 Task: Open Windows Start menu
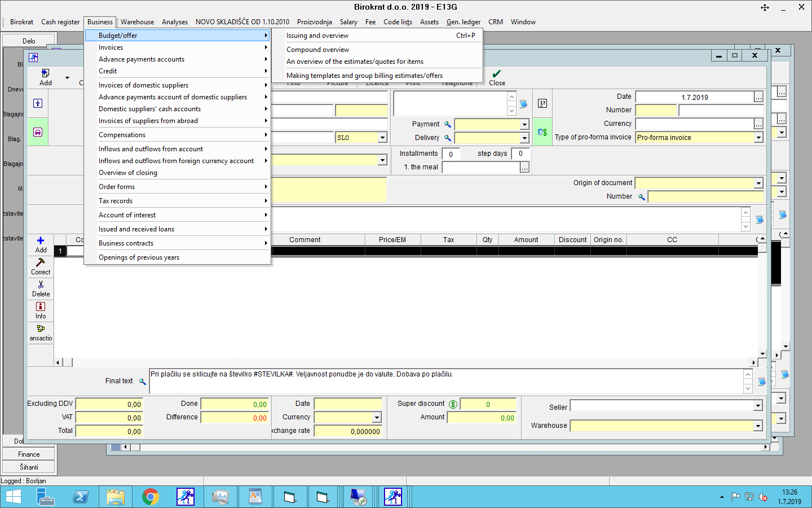[14, 497]
